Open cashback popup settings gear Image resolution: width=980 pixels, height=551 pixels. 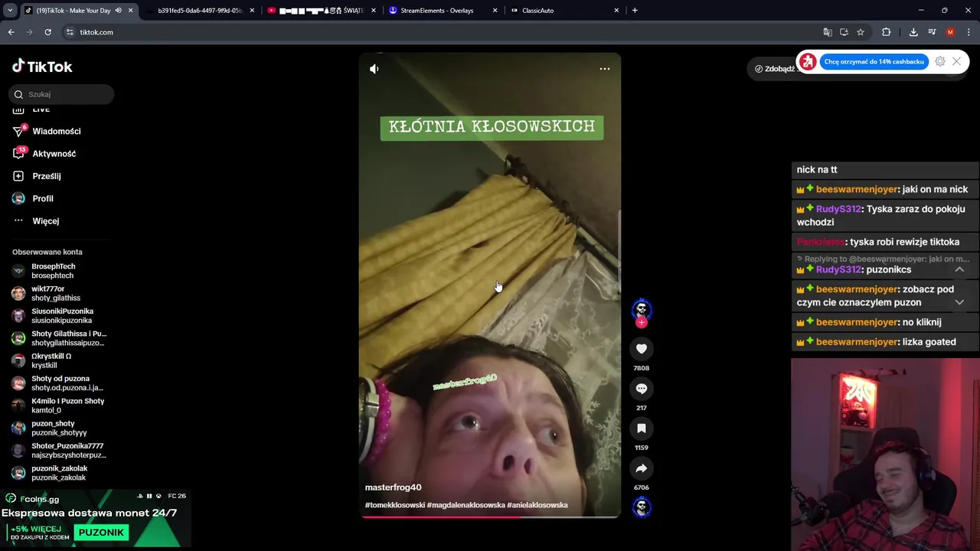[x=940, y=62]
